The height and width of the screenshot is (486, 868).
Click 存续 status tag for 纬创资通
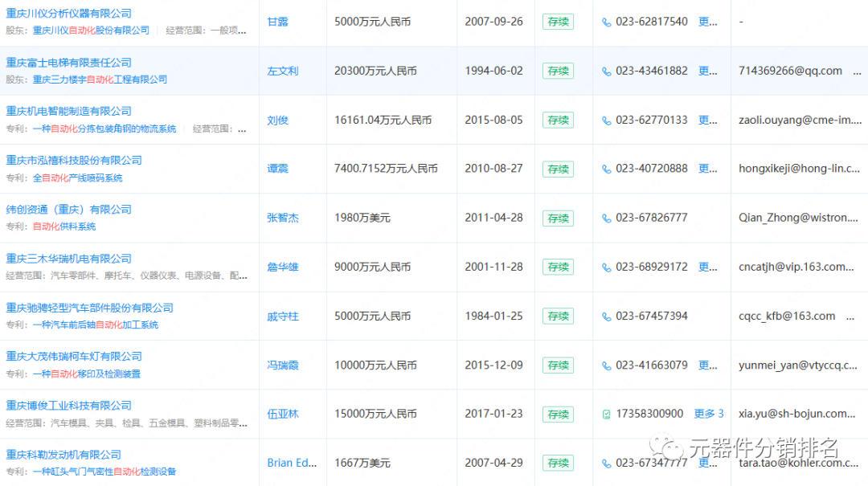(558, 218)
